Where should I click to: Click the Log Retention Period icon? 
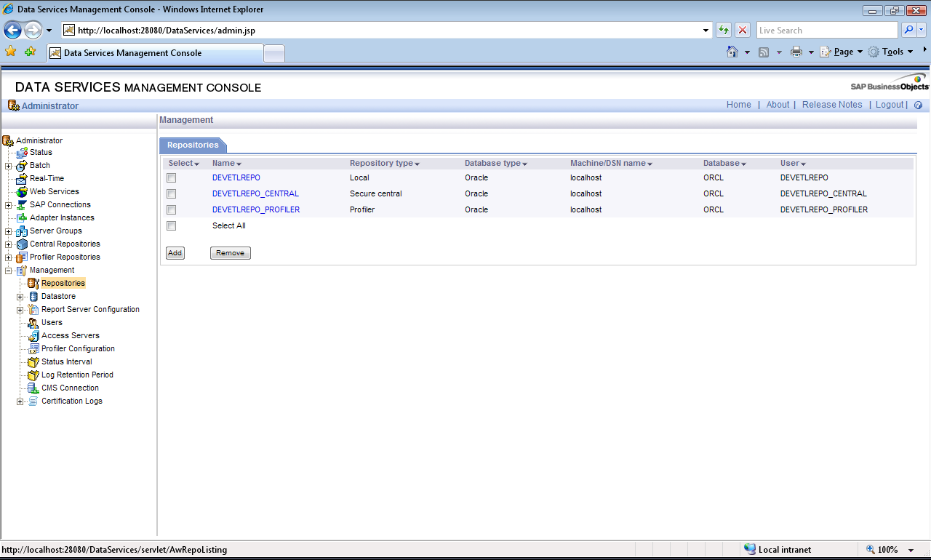pyautogui.click(x=33, y=375)
